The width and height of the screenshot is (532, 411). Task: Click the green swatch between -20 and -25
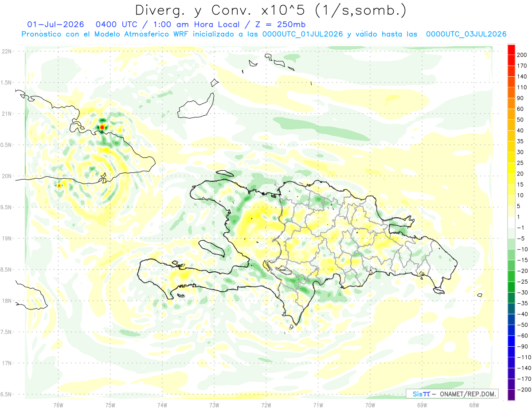(x=511, y=276)
